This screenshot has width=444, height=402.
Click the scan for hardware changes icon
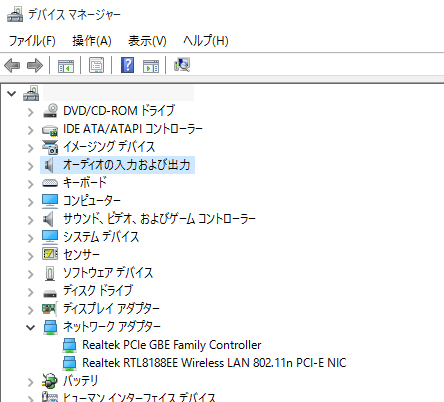pyautogui.click(x=182, y=65)
